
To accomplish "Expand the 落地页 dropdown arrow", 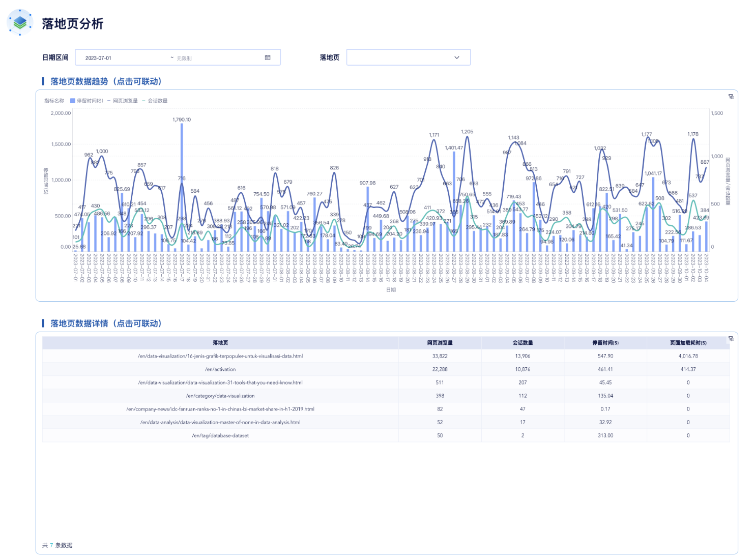I will (456, 57).
